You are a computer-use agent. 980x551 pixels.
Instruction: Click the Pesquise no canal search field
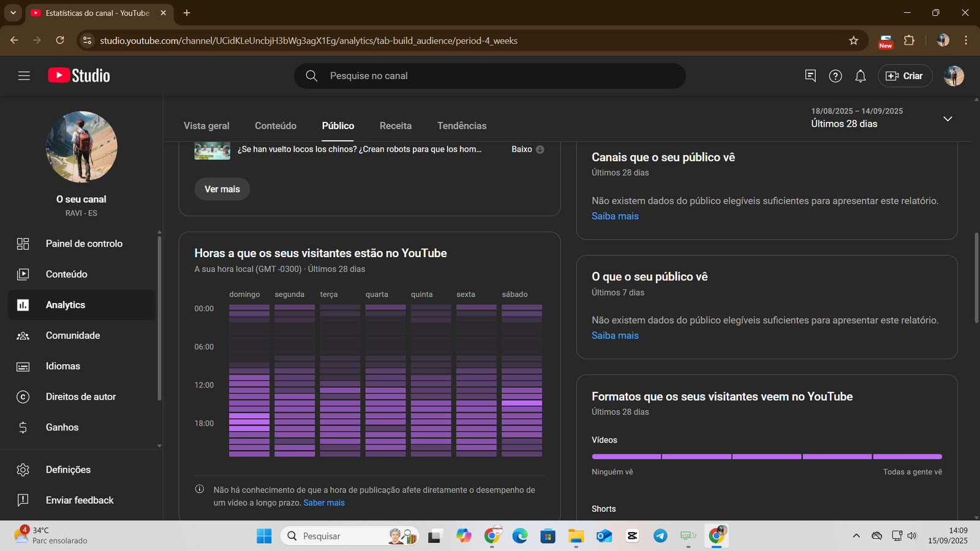coord(490,76)
